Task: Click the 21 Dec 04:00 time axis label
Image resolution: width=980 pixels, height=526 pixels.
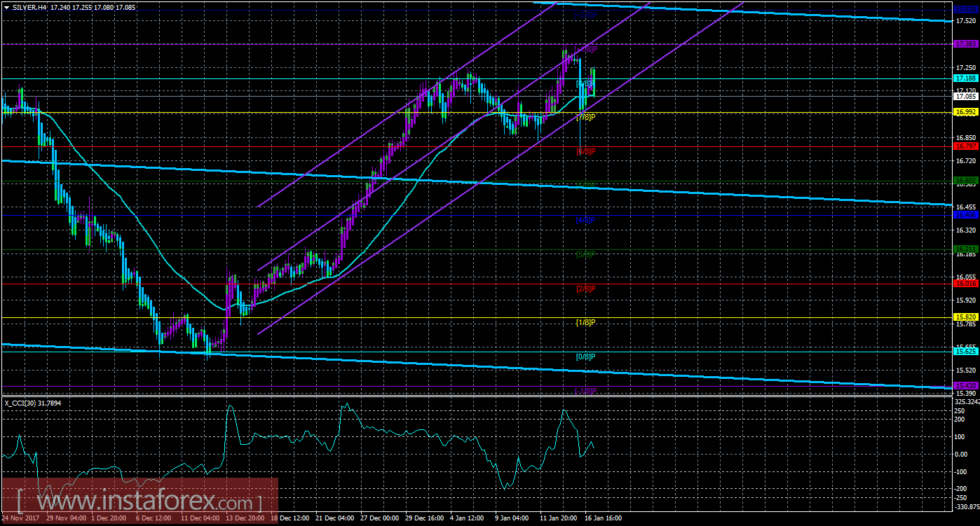Action: pyautogui.click(x=335, y=519)
